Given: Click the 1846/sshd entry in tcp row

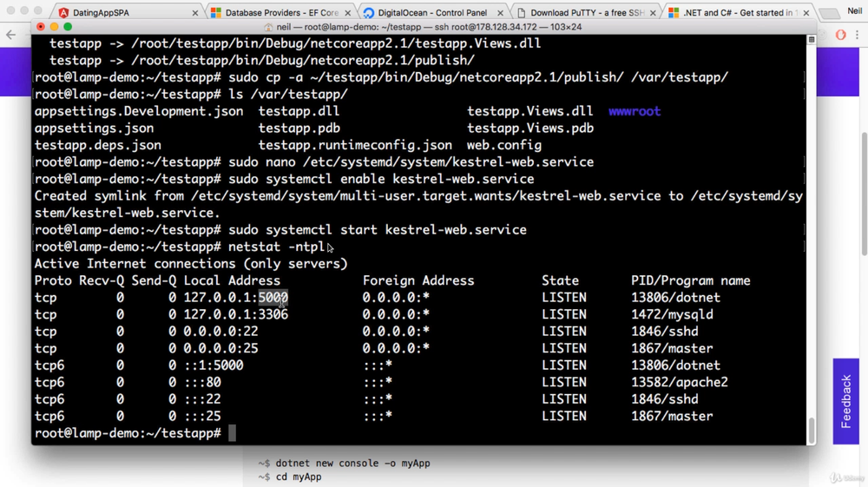Looking at the screenshot, I should point(664,332).
